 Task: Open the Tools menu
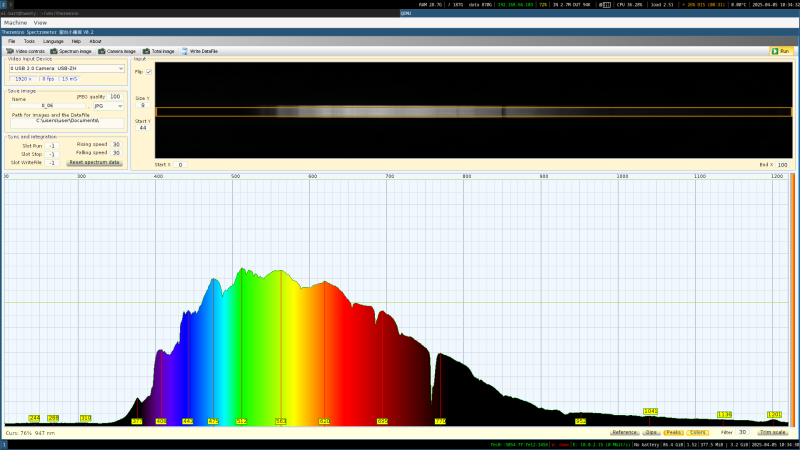(x=29, y=41)
